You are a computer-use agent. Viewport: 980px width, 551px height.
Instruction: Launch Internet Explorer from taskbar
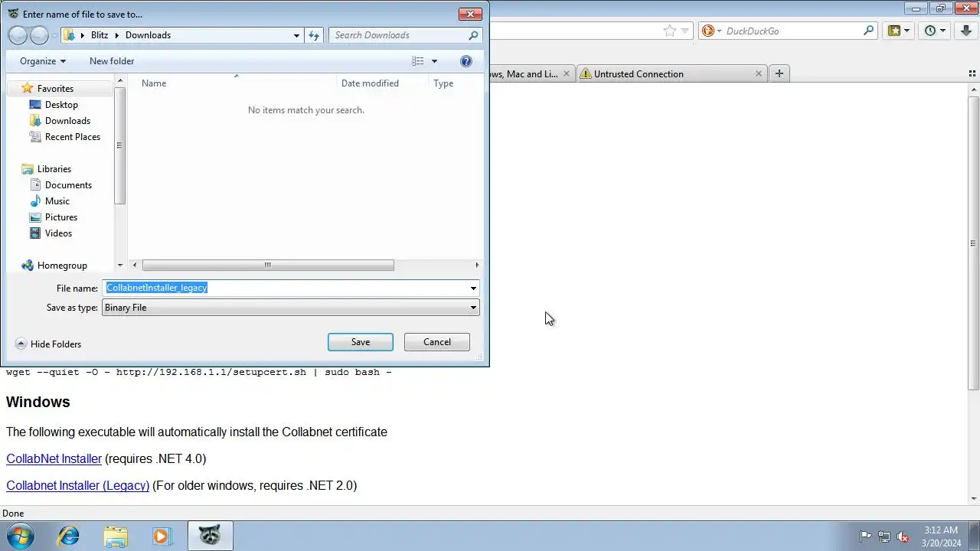[69, 536]
